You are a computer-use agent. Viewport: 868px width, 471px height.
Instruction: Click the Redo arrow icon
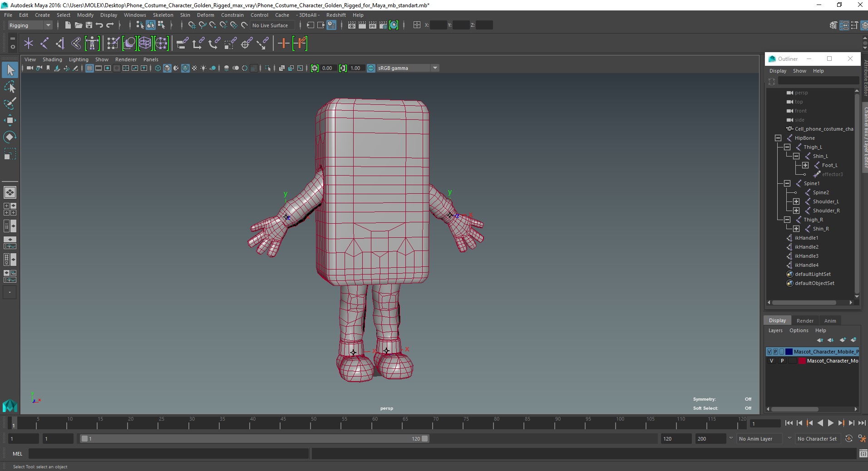[x=110, y=25]
